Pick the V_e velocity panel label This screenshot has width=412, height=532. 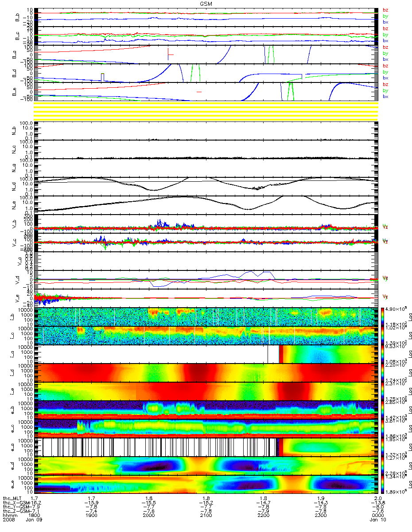click(x=18, y=298)
